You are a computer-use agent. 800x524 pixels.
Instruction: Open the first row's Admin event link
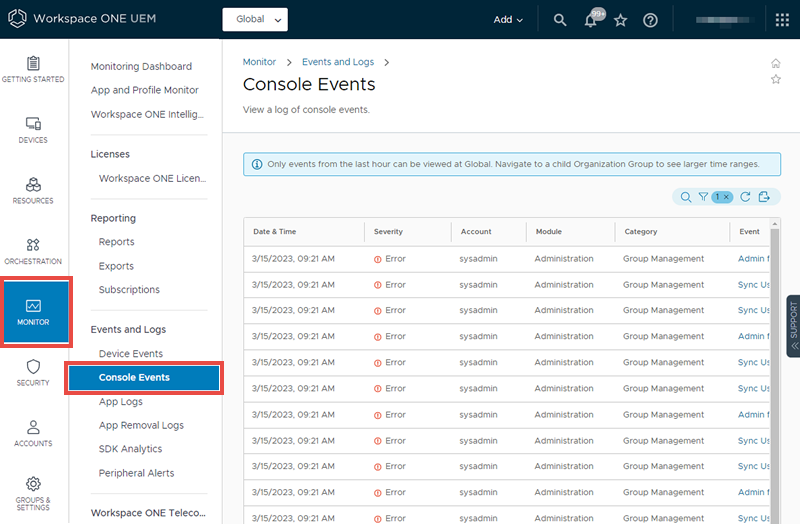(x=754, y=259)
